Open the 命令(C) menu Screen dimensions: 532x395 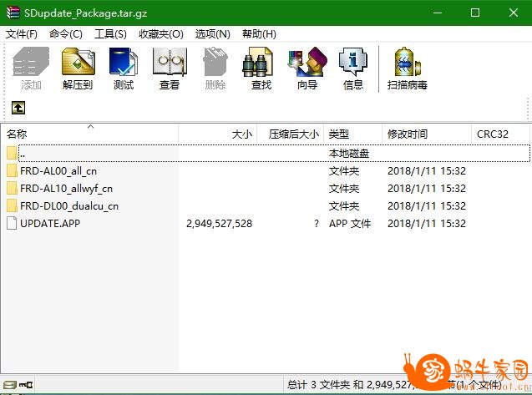[66, 34]
